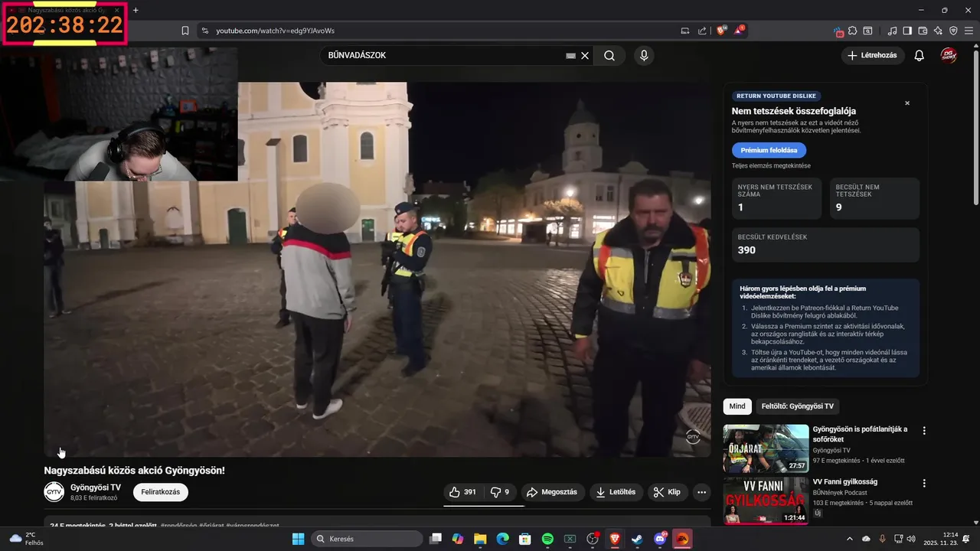Screen dimensions: 980x551
Task: Click the browser address bar URL
Action: point(276,31)
